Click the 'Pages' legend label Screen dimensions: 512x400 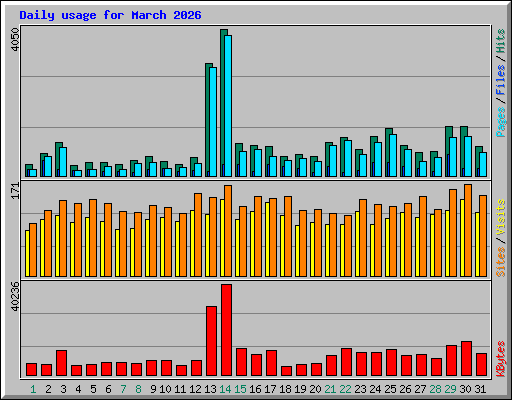(x=500, y=122)
